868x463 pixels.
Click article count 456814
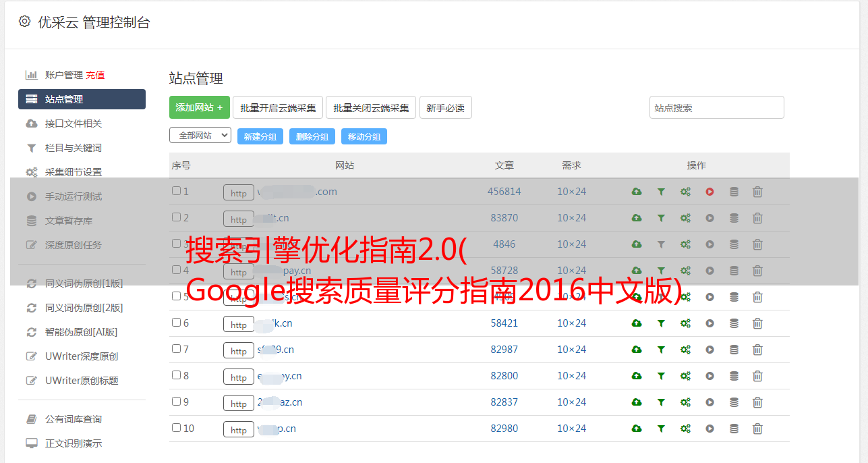504,192
